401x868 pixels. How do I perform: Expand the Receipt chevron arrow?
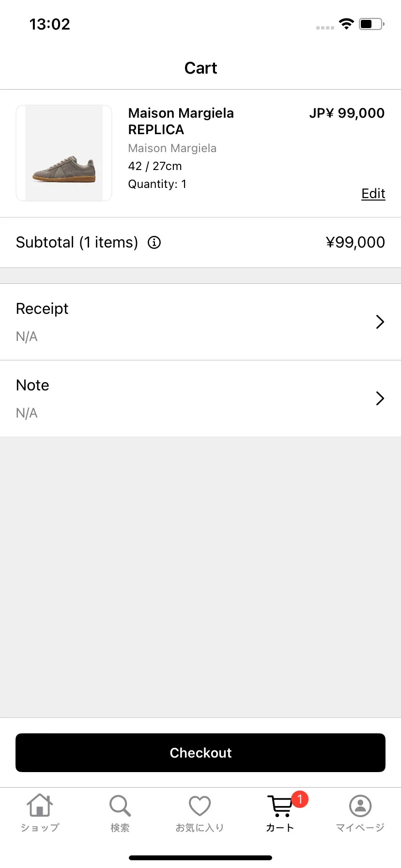380,322
